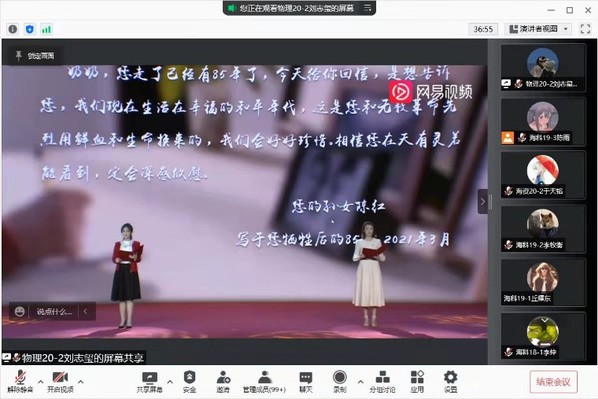Open the Breakout rooms icon
The image size is (598, 399).
tap(382, 381)
